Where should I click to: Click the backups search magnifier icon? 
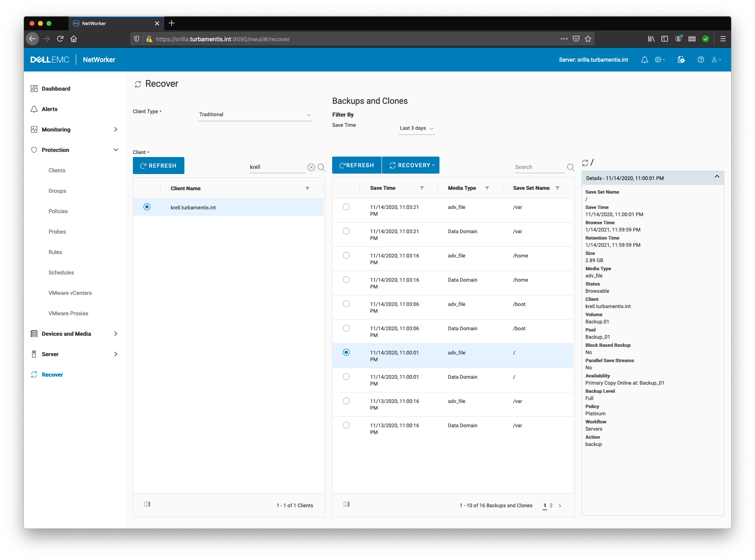click(x=571, y=167)
